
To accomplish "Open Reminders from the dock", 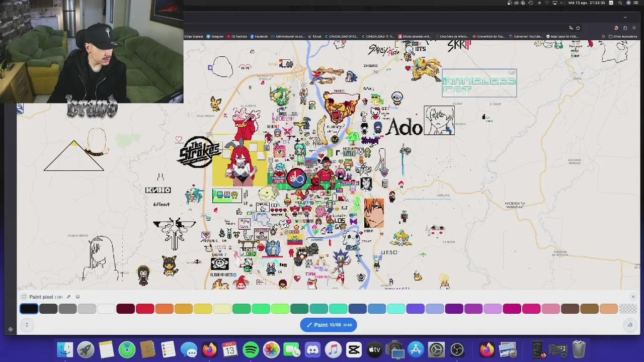I will click(x=168, y=349).
